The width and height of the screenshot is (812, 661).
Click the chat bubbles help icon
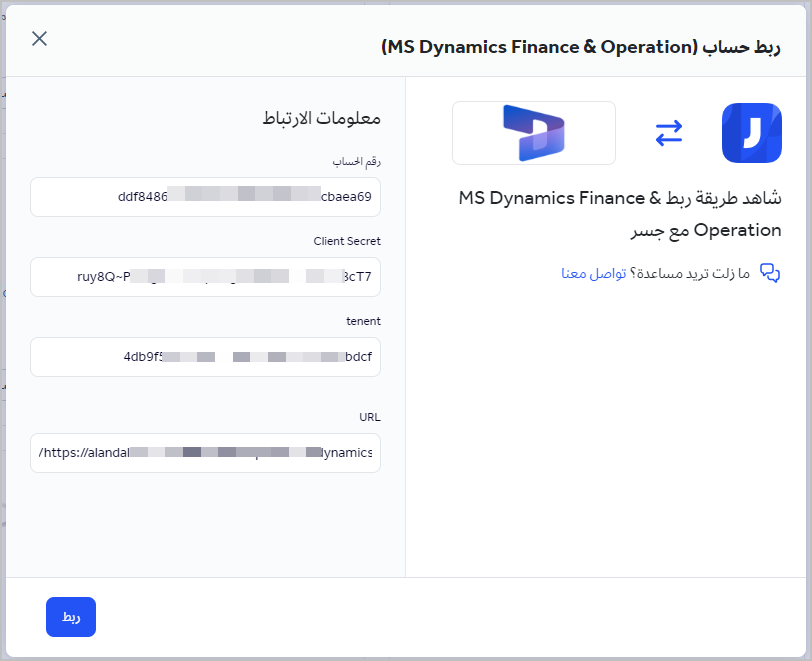pyautogui.click(x=770, y=273)
